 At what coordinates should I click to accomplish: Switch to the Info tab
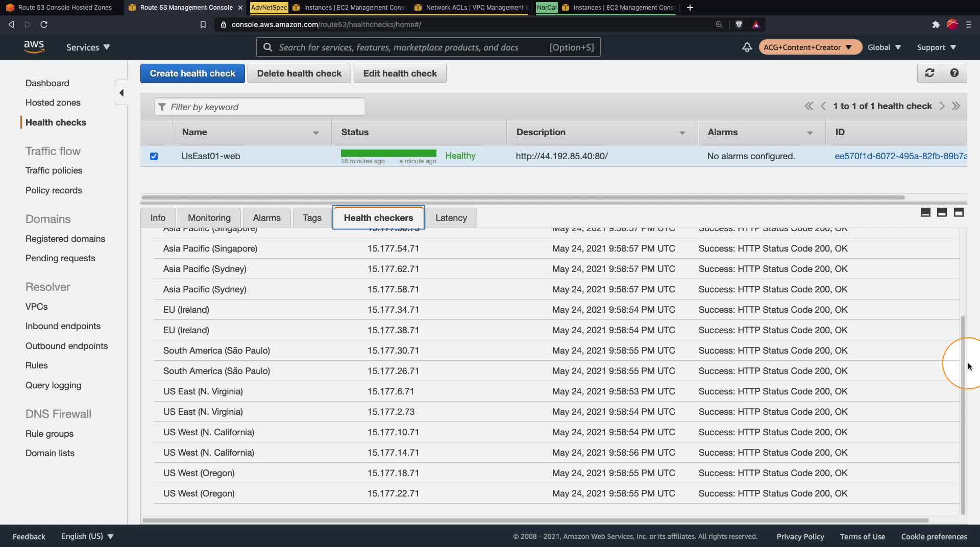pos(158,218)
